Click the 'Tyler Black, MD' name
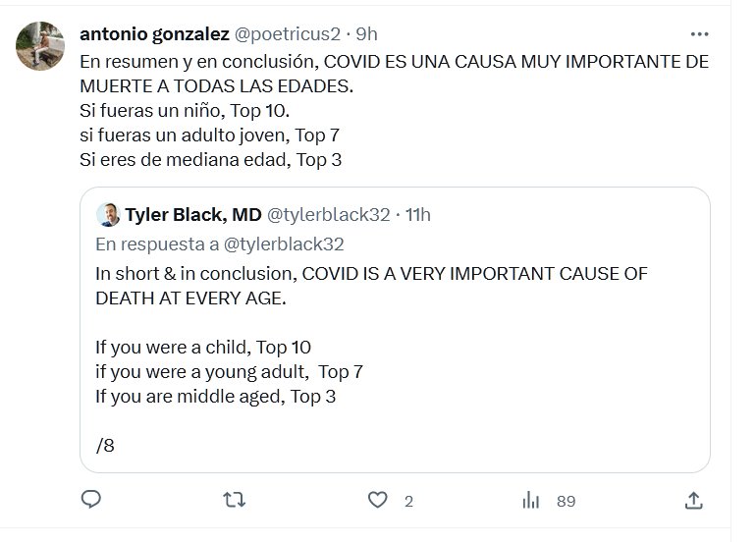The image size is (756, 542). click(x=193, y=215)
